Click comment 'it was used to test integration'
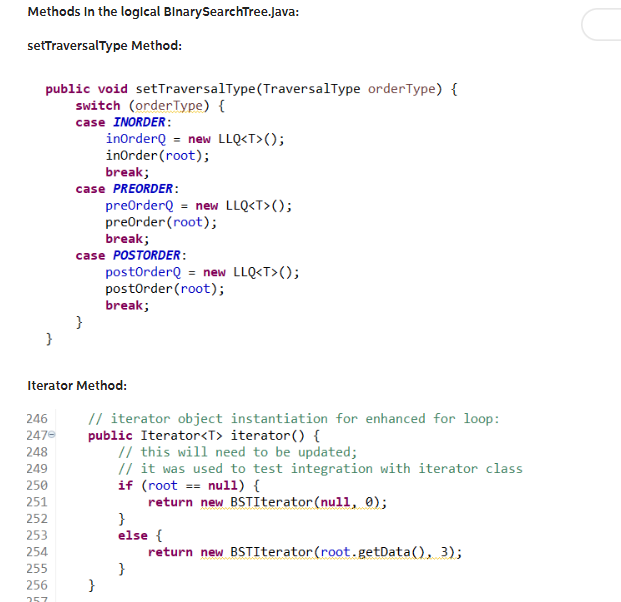This screenshot has height=602, width=621. click(320, 469)
